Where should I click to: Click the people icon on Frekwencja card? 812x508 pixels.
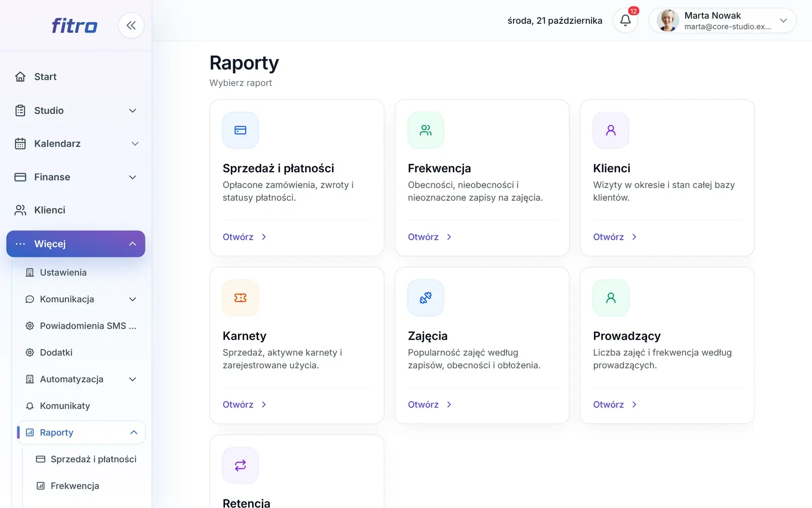coord(426,131)
